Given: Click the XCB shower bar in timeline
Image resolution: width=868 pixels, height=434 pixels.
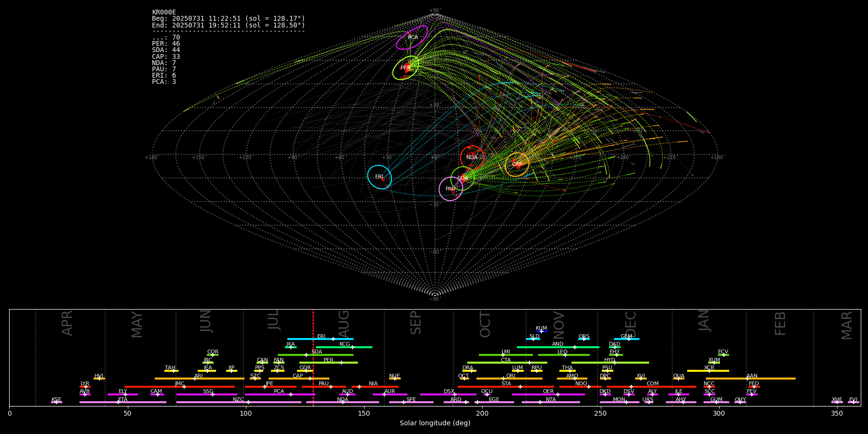Looking at the screenshot, I should [708, 371].
